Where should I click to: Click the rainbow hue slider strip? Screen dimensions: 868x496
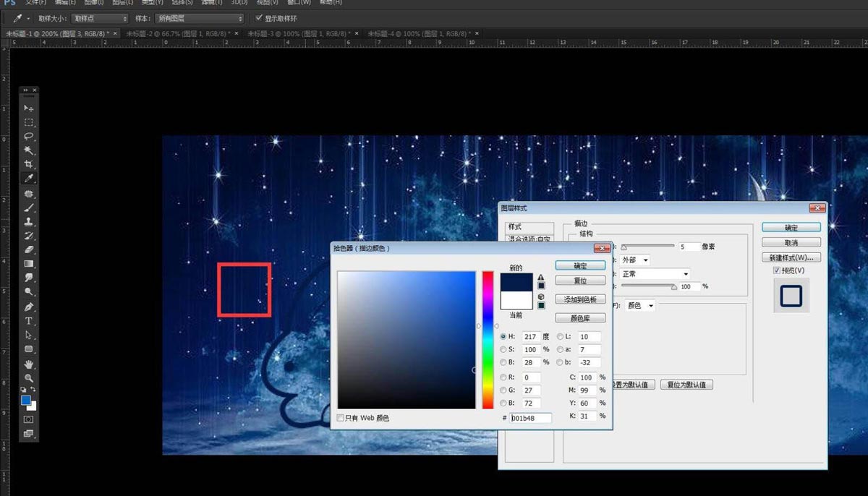pos(488,340)
